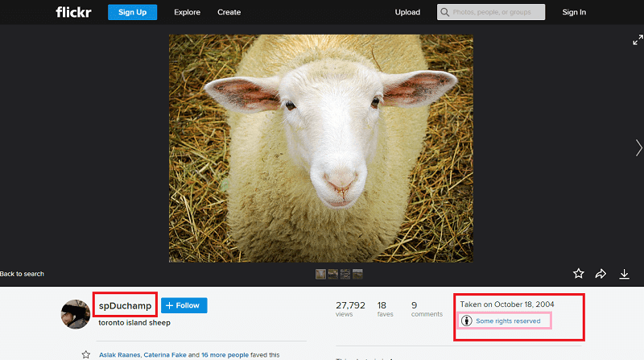The height and width of the screenshot is (360, 644).
Task: Click the 27,792 views count
Action: point(350,308)
